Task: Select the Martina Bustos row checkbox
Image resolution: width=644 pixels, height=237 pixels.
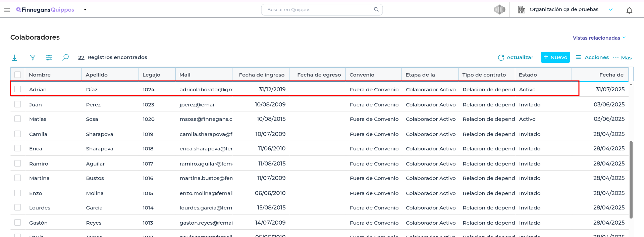Action: click(18, 178)
